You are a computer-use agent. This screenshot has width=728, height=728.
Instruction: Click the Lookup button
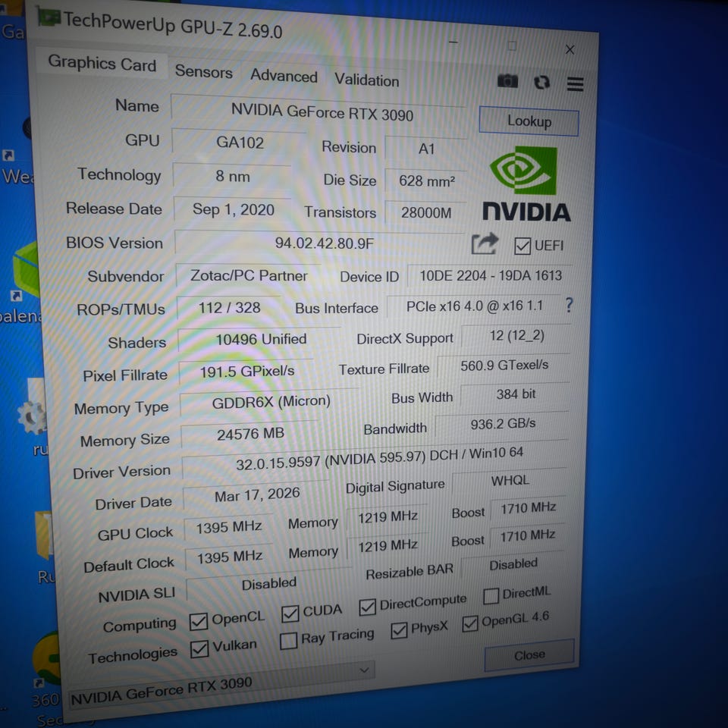point(529,121)
